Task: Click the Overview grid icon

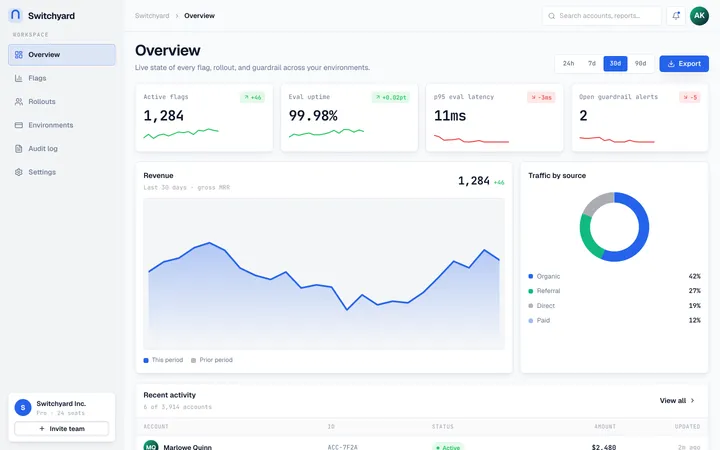Action: 18,55
